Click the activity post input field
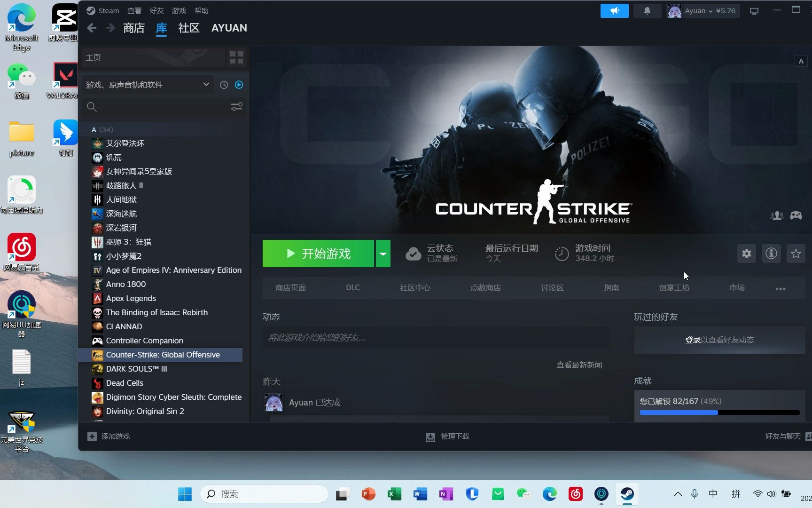This screenshot has width=812, height=508. 436,338
